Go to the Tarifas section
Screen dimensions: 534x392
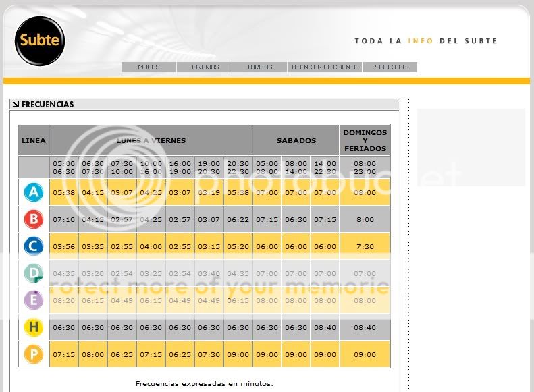tap(259, 67)
